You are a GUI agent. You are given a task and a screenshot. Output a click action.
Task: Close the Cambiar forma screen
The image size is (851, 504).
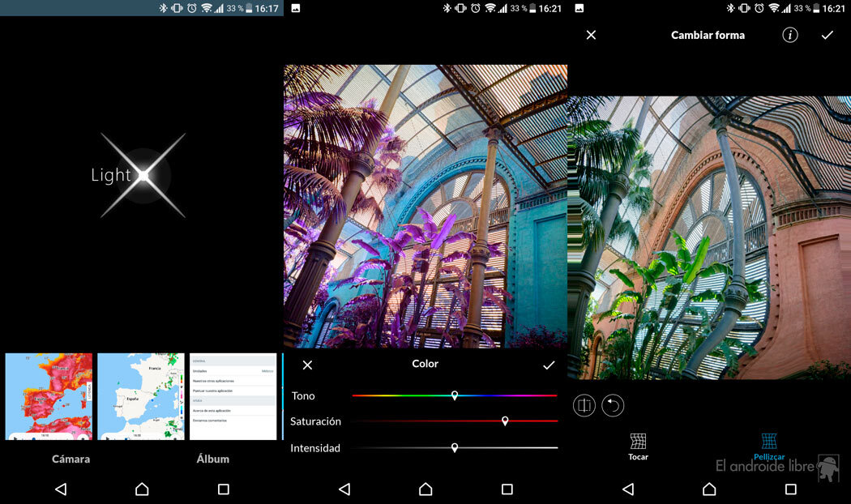(x=591, y=36)
